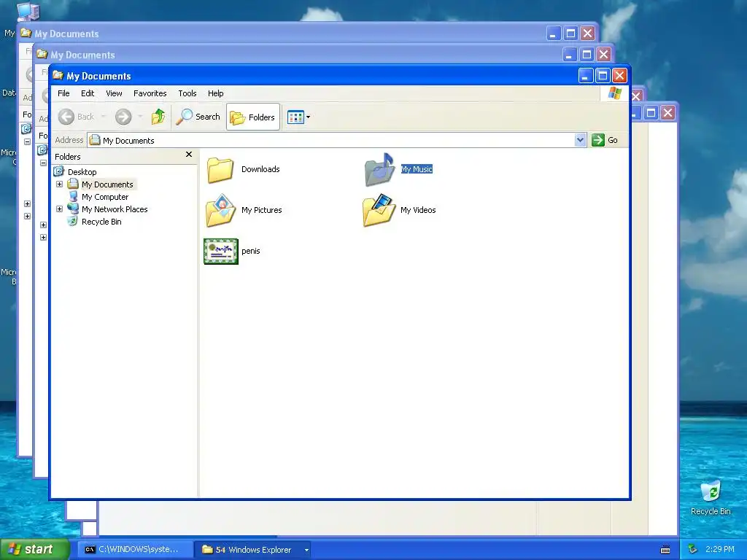
Task: Open the Tools menu
Action: (x=187, y=93)
